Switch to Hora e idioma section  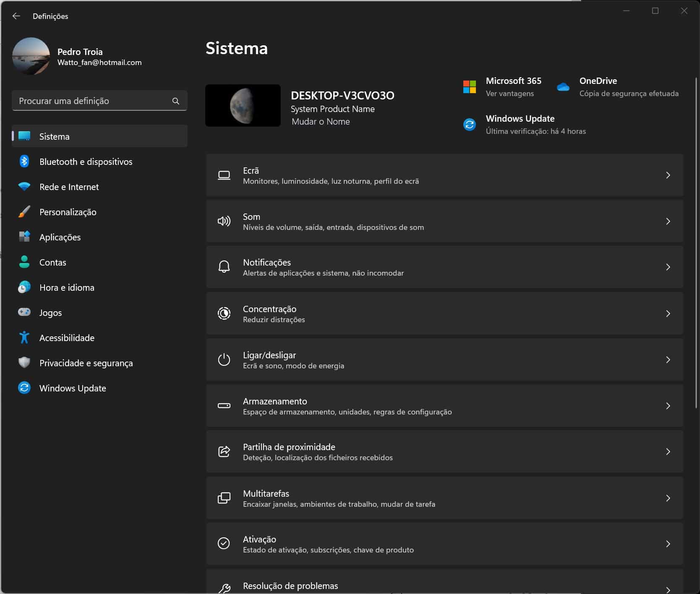(67, 287)
